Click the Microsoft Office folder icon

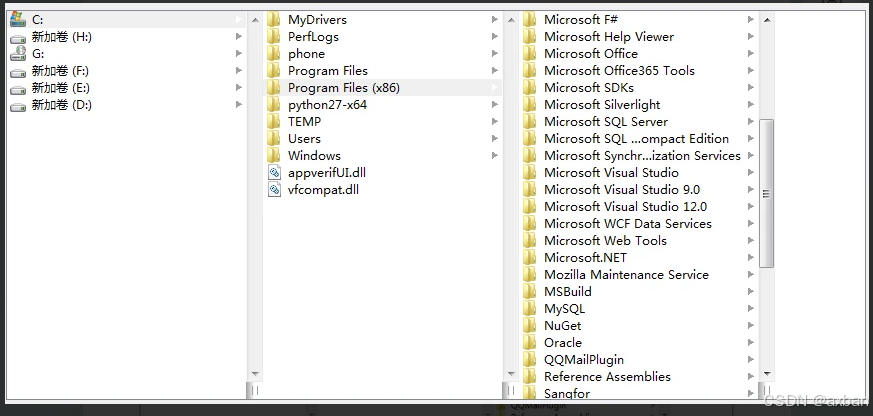tap(529, 53)
